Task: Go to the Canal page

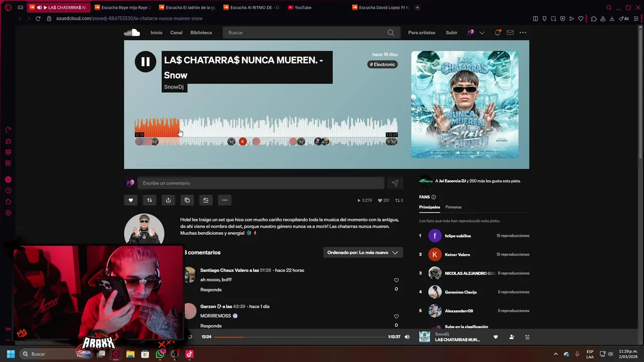Action: 176,33
